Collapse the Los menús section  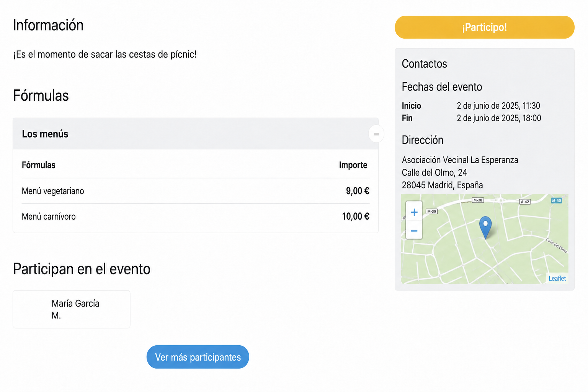(376, 134)
